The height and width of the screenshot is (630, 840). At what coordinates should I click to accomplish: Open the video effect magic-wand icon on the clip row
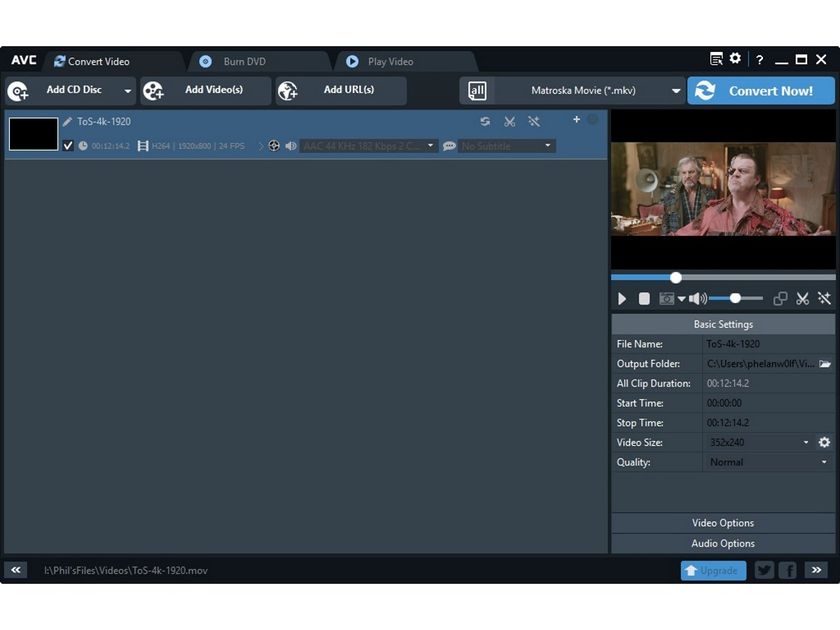point(535,121)
